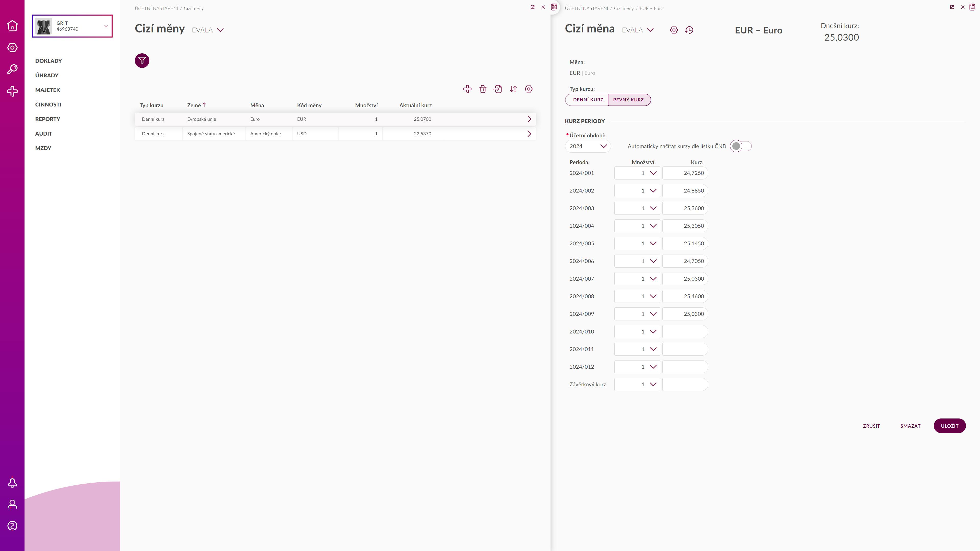Image resolution: width=980 pixels, height=551 pixels.
Task: Open the help question mark icon
Action: pyautogui.click(x=12, y=526)
